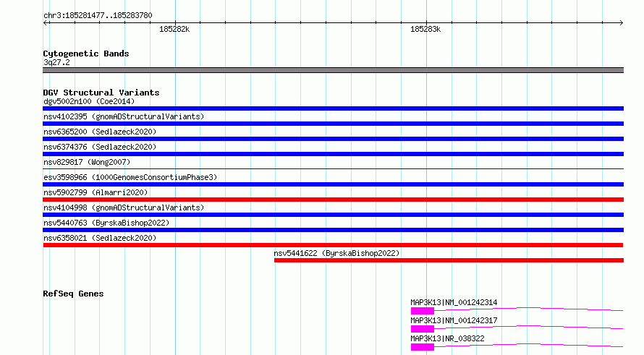Click the blue bar for dgv5002n100
Viewport: 644px width, 355px height.
(x=333, y=108)
